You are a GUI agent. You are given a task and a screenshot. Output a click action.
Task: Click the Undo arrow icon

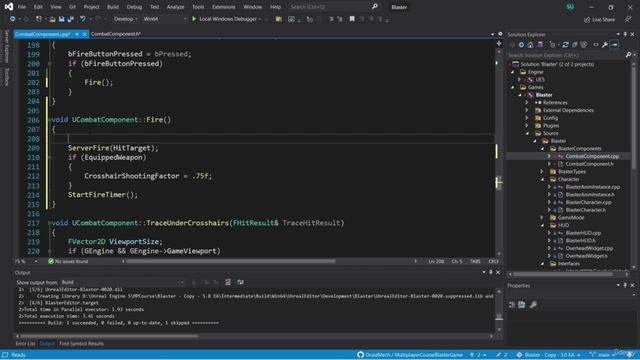[x=83, y=19]
